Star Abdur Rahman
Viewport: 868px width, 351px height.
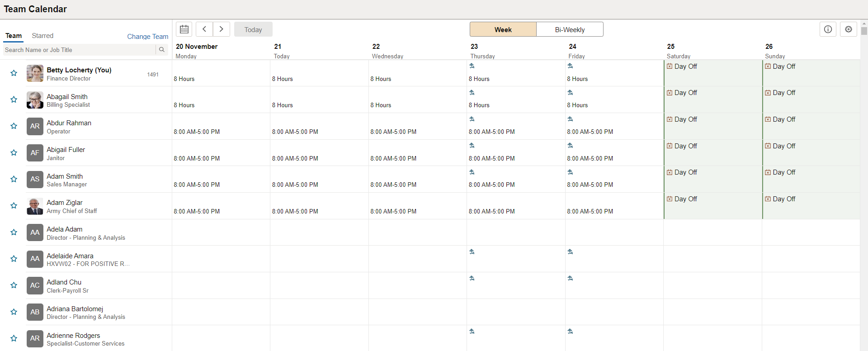tap(14, 126)
